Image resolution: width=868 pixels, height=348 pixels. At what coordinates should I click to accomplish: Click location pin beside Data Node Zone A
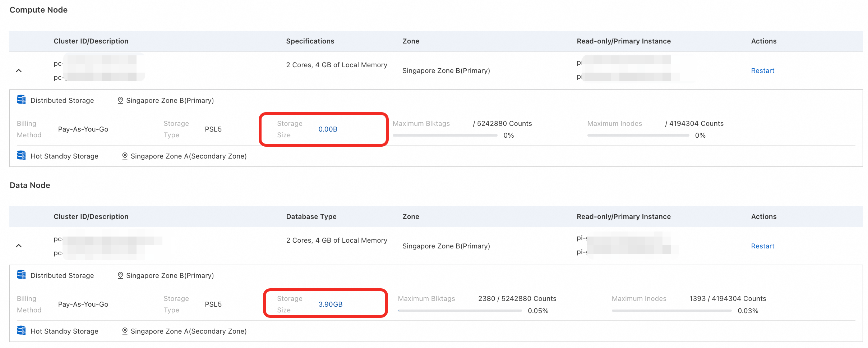125,331
